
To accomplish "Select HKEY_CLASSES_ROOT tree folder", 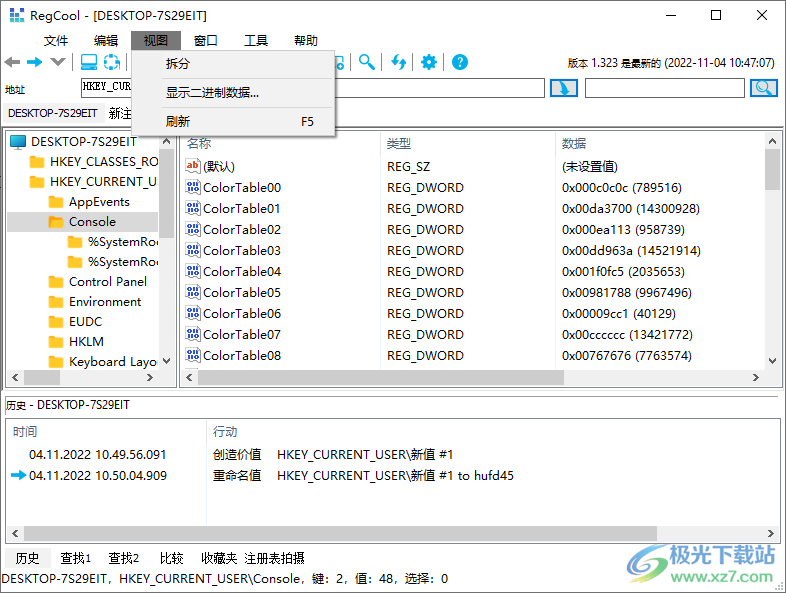I will pos(104,162).
